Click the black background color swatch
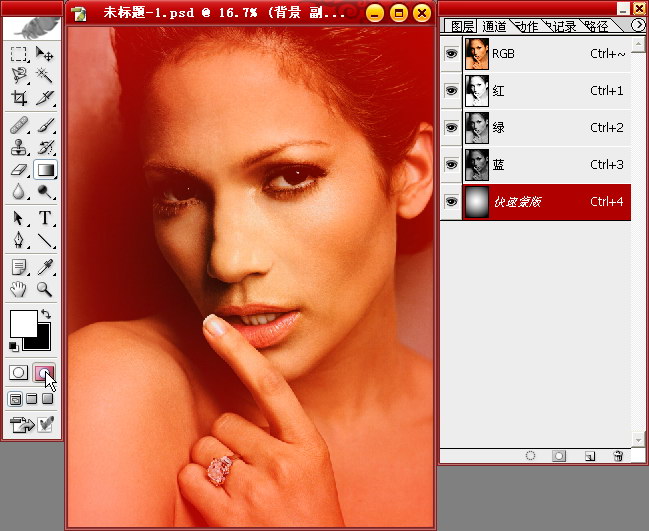 41,342
